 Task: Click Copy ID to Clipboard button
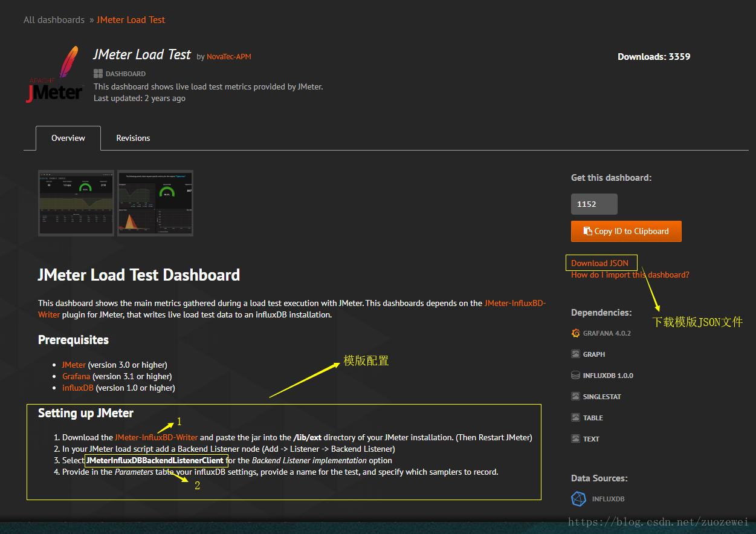coord(626,231)
